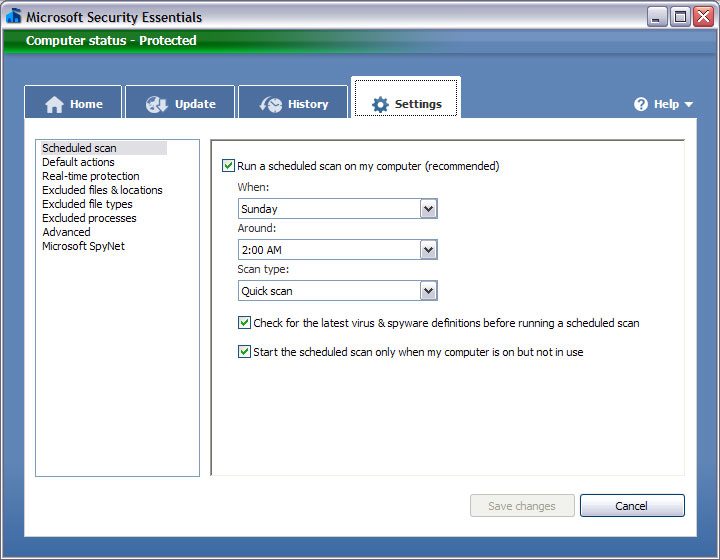This screenshot has width=720, height=560.
Task: Click the Microsoft Security Essentials title bar icon
Action: point(14,16)
